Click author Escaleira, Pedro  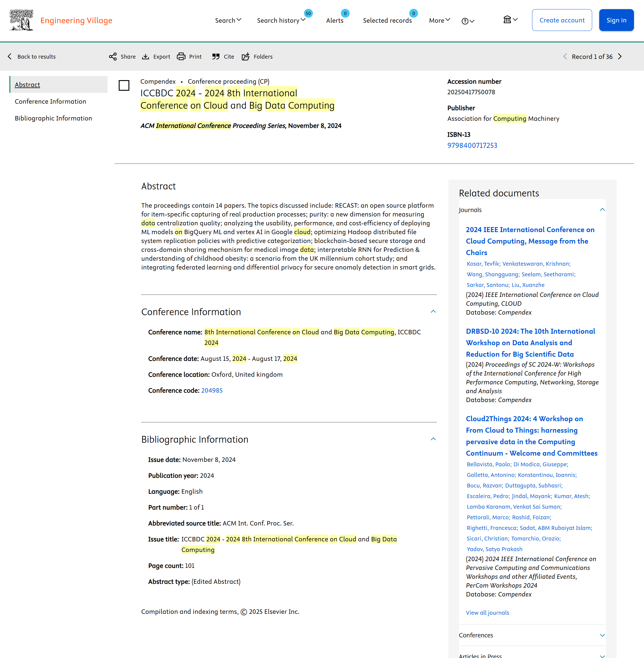tap(488, 496)
